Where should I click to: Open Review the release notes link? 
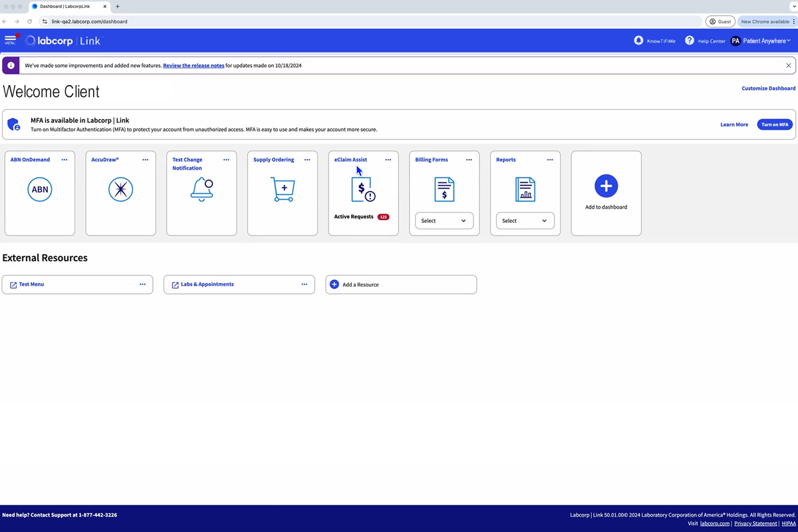(x=193, y=65)
